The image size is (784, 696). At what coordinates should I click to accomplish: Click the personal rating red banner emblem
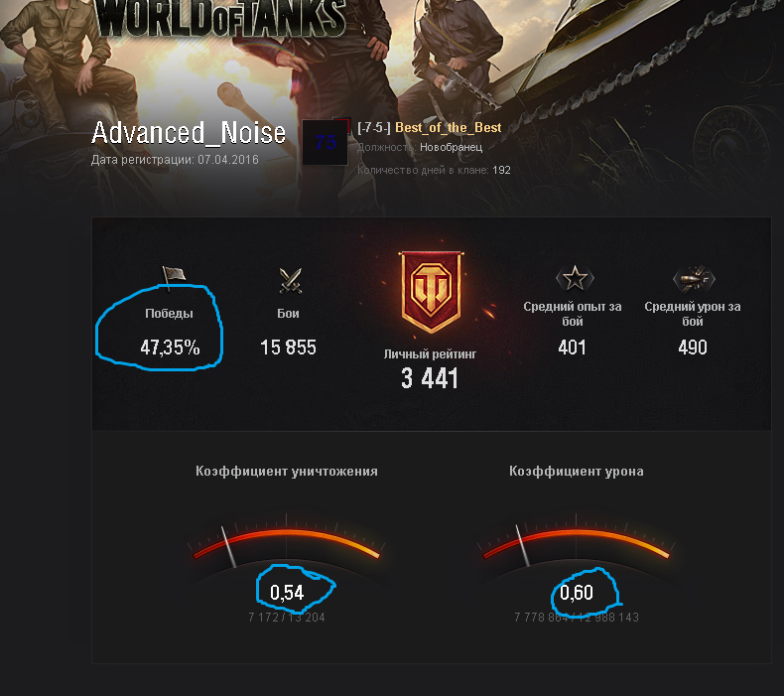click(x=431, y=292)
